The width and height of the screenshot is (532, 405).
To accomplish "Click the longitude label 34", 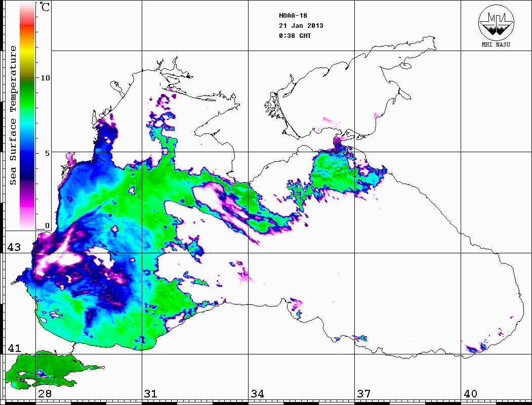I will point(257,393).
